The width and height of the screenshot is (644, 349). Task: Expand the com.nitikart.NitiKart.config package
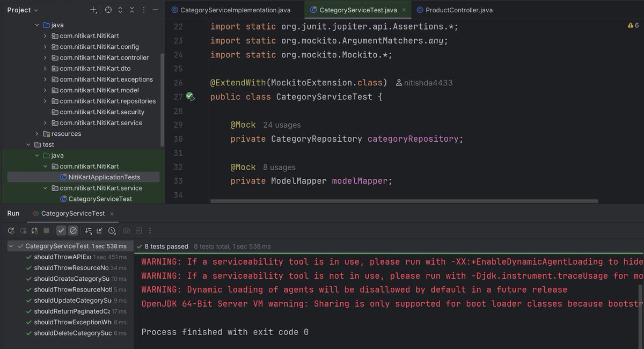46,47
